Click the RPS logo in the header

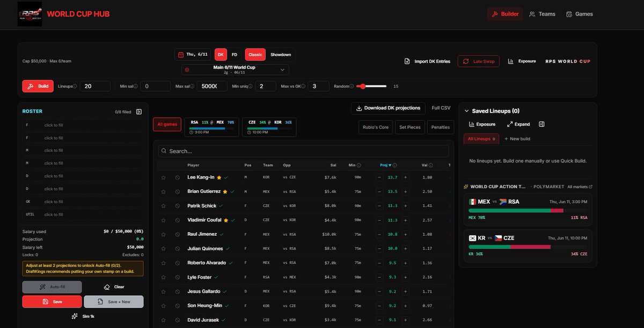pos(30,14)
